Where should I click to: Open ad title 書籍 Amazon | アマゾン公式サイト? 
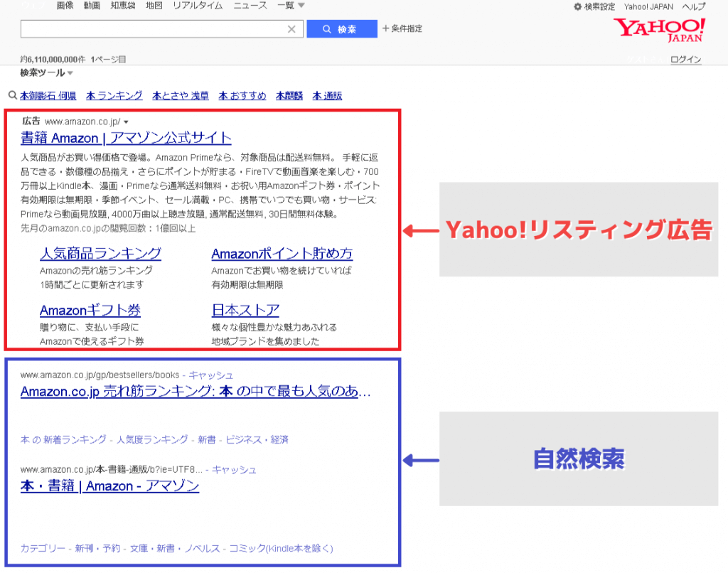pos(127,138)
